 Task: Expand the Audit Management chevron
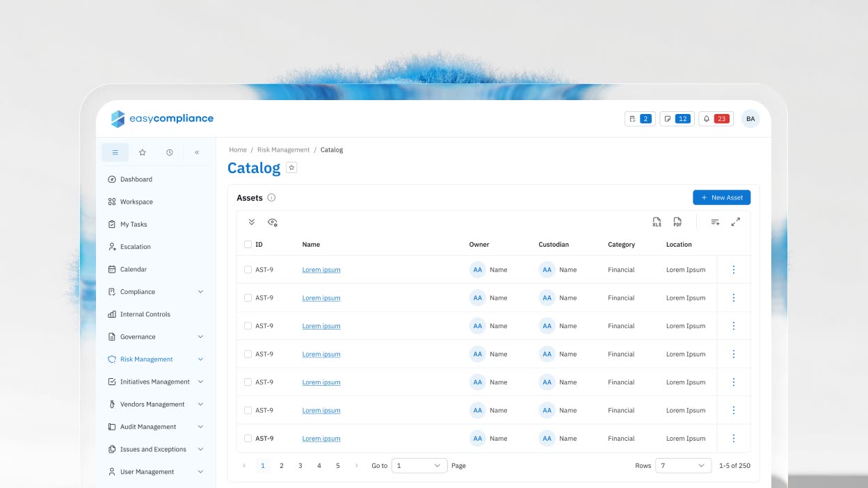coord(200,427)
